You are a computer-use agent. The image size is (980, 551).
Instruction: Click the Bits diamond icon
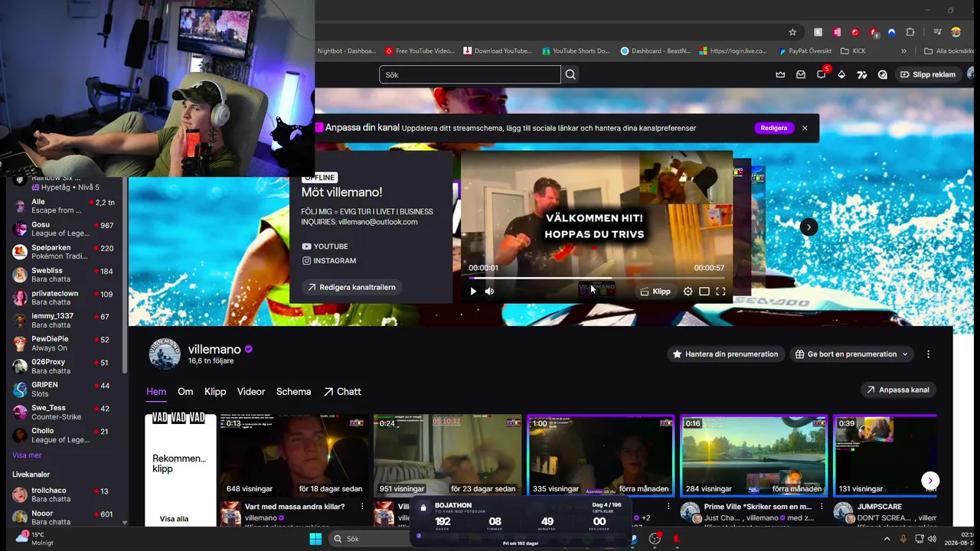[x=841, y=75]
